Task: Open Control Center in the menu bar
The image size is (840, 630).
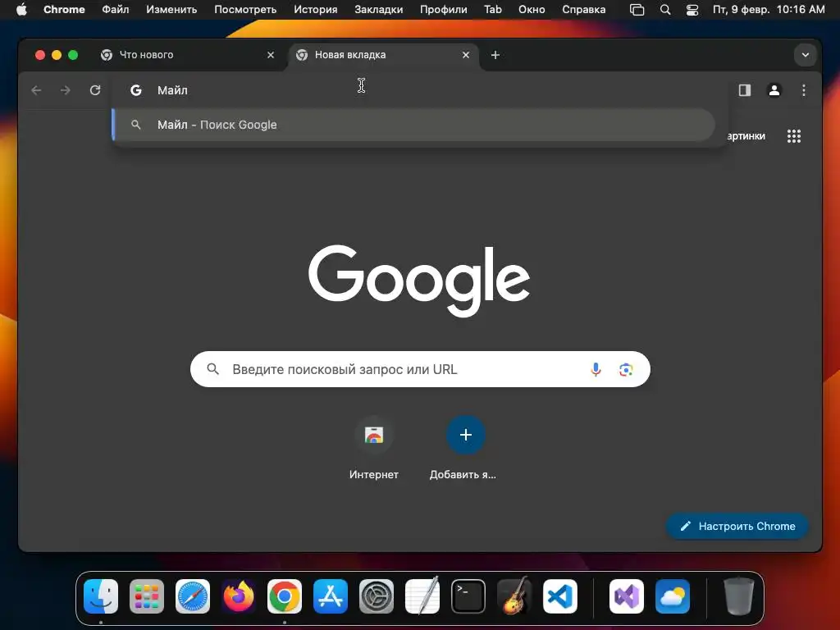Action: 692,10
